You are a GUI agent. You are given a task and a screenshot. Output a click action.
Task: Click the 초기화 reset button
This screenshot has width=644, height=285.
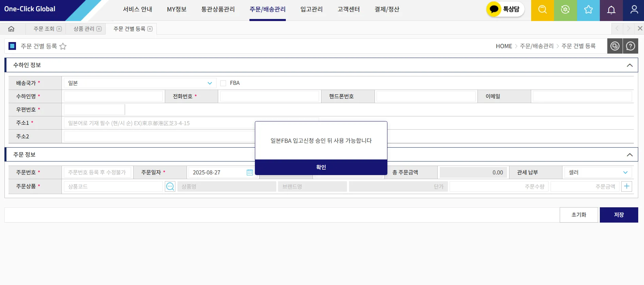pyautogui.click(x=579, y=215)
